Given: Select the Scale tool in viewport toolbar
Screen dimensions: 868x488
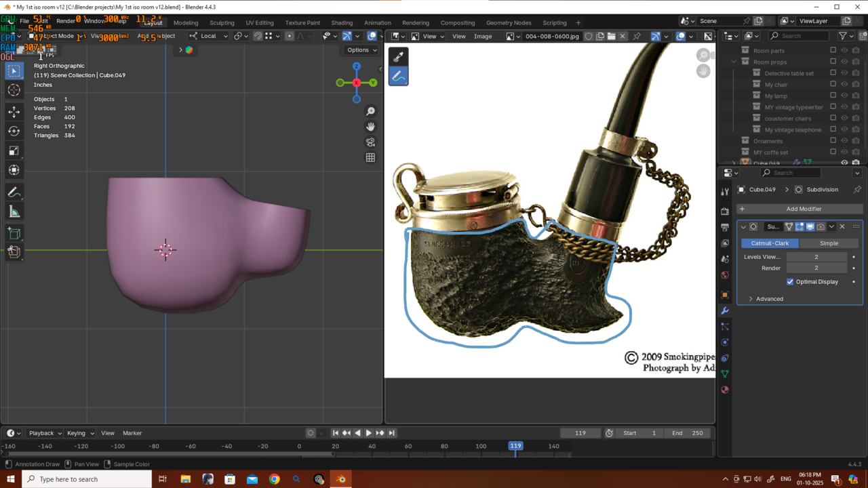Looking at the screenshot, I should click(x=14, y=150).
